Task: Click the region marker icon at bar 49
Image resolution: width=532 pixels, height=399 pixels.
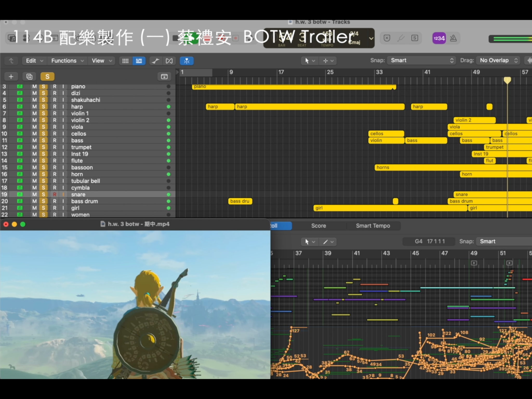Action: (x=474, y=263)
